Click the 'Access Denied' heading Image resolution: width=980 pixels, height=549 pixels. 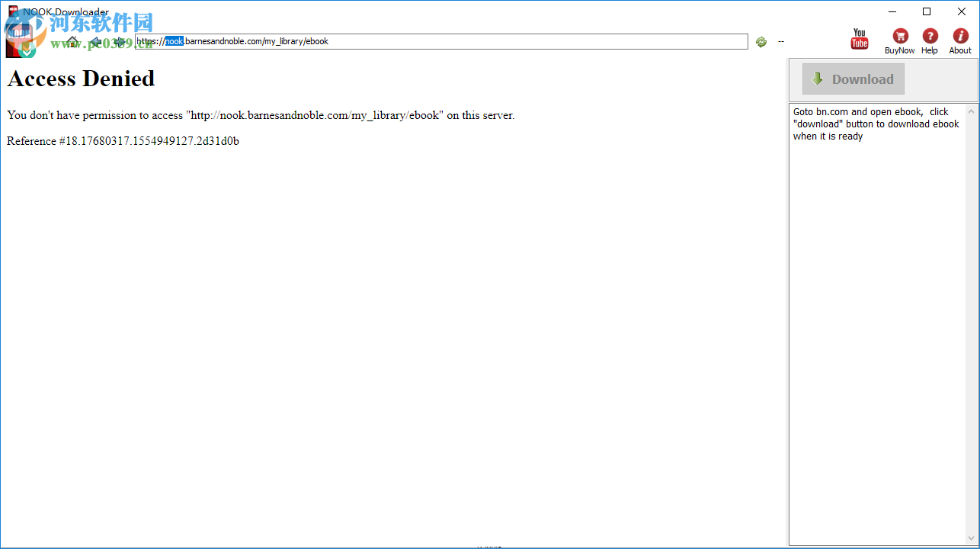coord(81,79)
